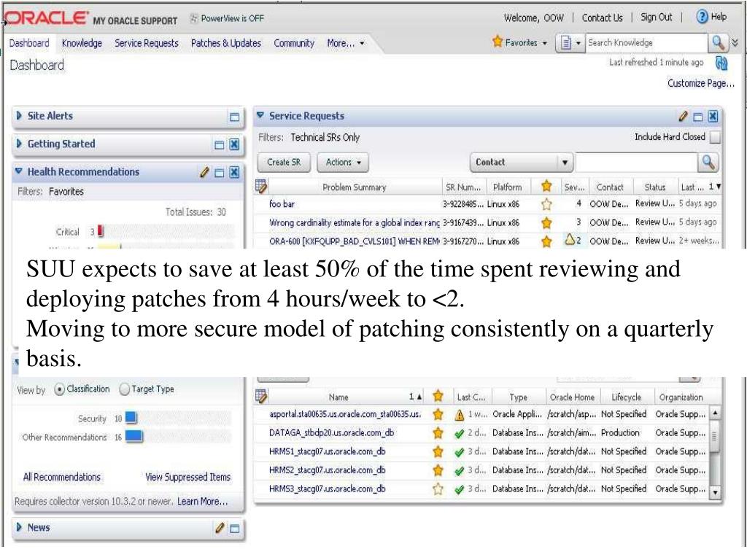This screenshot has height=560, width=747.
Task: Open the Knowledge tab
Action: [82, 43]
